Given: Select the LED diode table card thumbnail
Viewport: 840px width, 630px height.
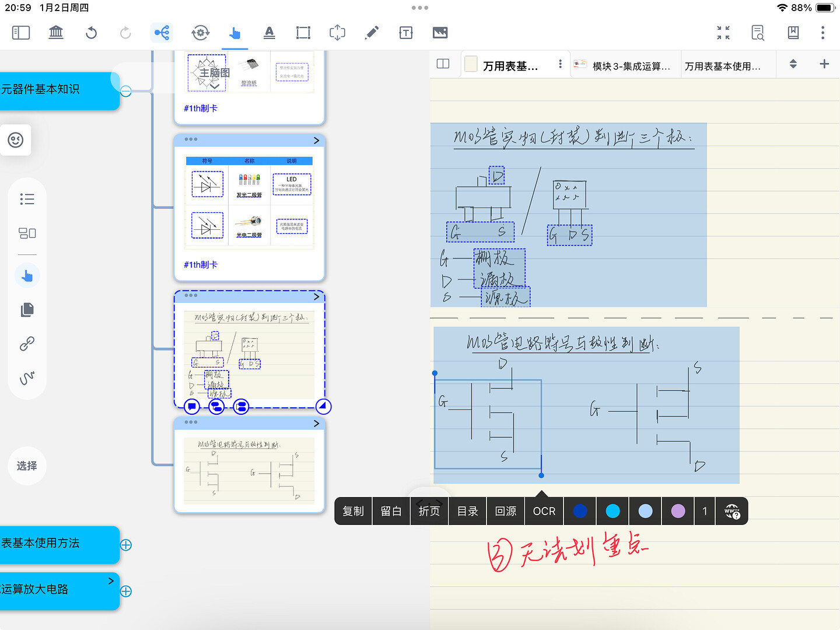Looking at the screenshot, I should point(249,202).
